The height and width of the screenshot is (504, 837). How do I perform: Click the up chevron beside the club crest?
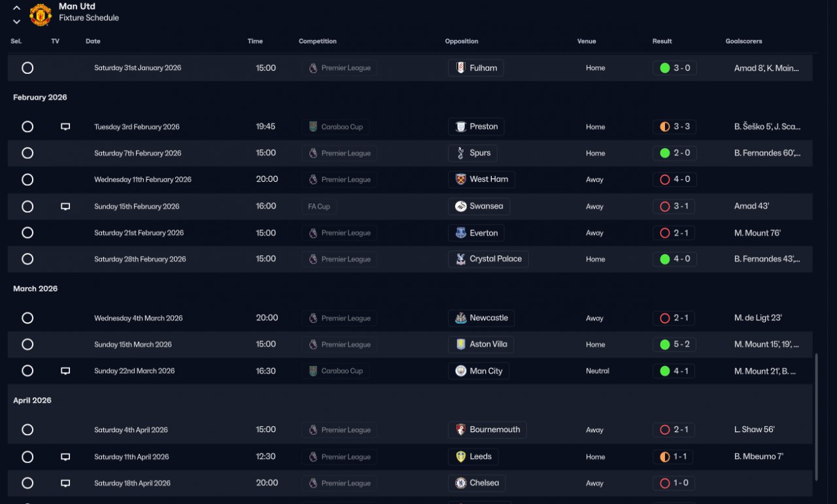tap(16, 8)
